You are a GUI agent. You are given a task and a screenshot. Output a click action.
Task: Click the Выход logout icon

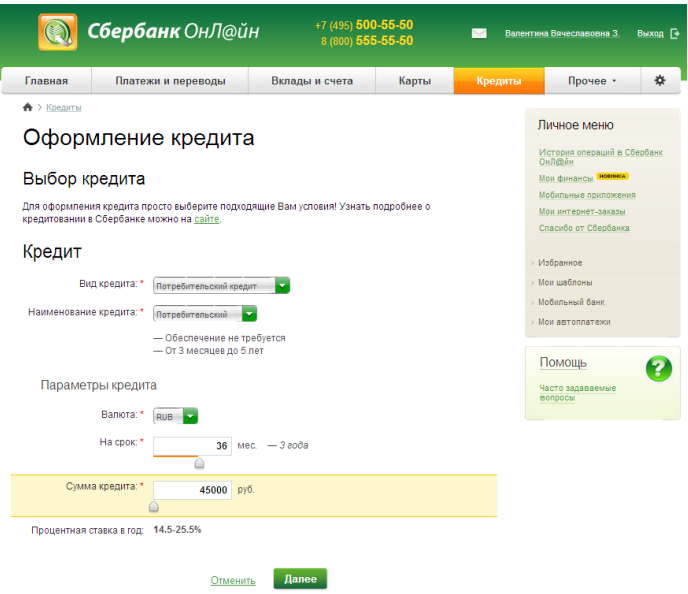coord(674,33)
